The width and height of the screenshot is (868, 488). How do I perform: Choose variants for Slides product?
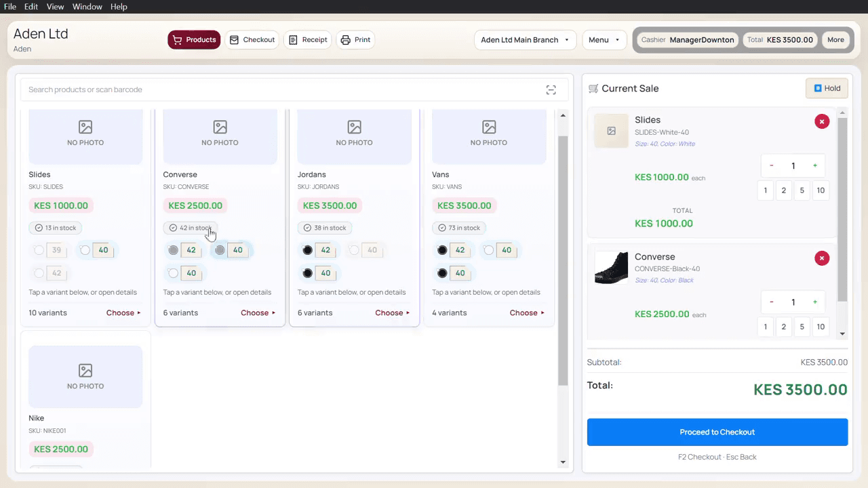tap(123, 313)
